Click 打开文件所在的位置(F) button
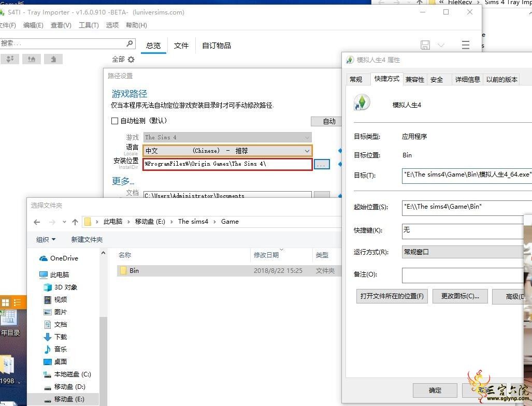The width and height of the screenshot is (532, 406). 392,296
